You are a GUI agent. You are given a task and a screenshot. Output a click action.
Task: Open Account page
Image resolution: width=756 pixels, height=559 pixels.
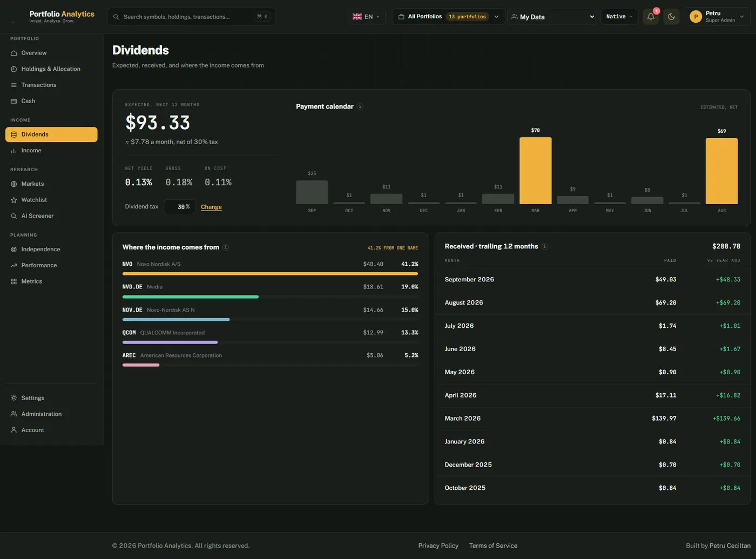tap(51, 430)
